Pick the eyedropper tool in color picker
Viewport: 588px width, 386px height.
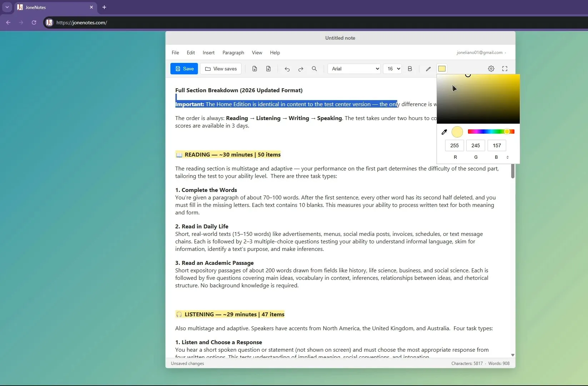(444, 132)
